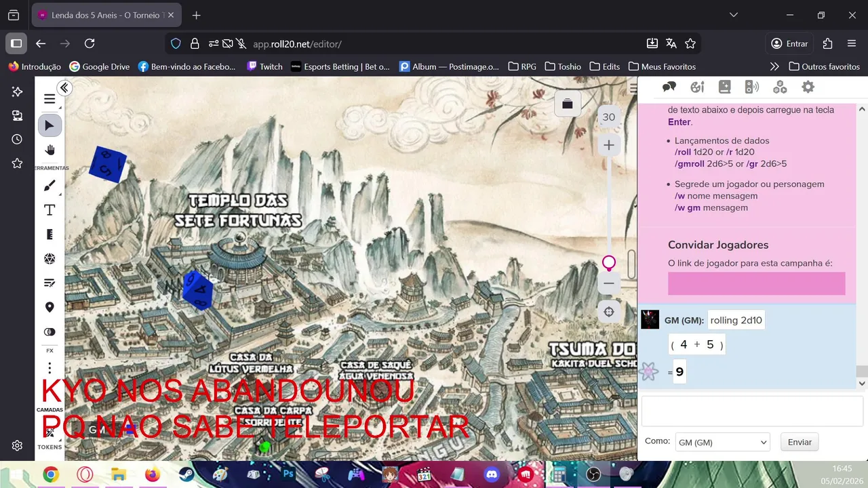Viewport: 868px width, 488px height.
Task: Click the roll result total 9
Action: [679, 372]
